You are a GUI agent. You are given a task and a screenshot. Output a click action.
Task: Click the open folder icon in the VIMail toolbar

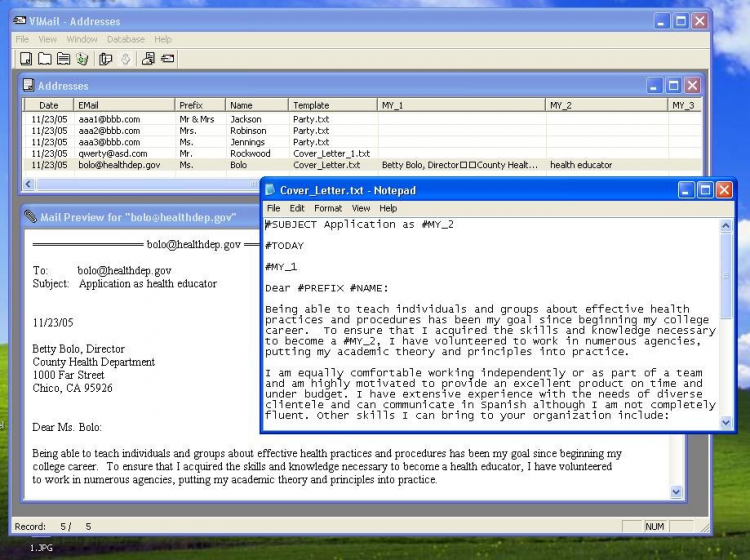point(45,59)
